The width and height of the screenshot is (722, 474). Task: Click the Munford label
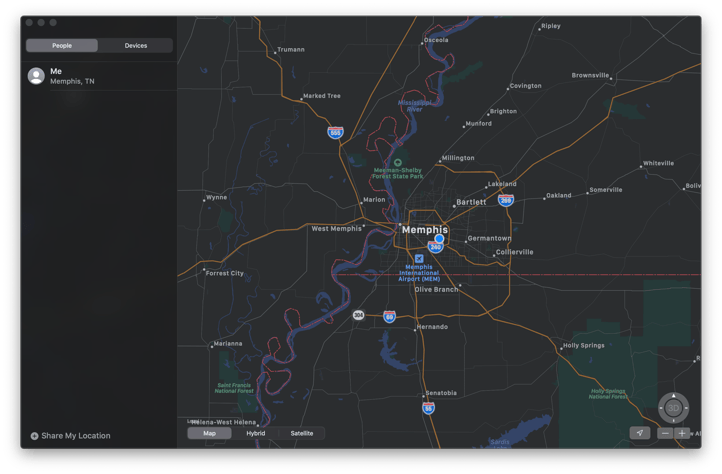point(478,123)
